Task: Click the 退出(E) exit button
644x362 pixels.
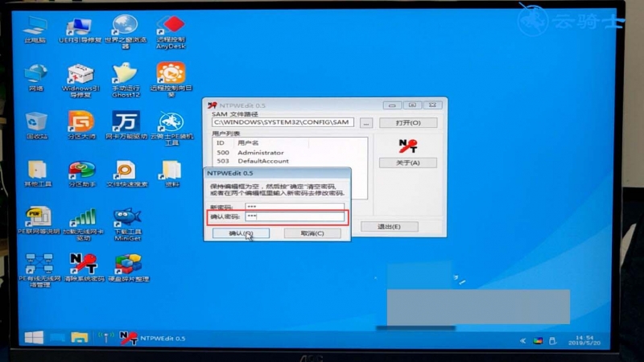Action: point(390,226)
